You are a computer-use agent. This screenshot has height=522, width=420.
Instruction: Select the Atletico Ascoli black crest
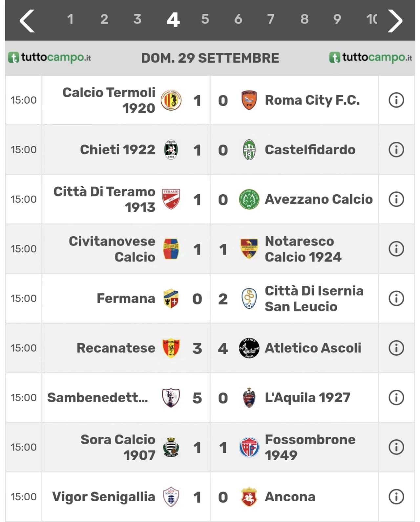coord(249,348)
